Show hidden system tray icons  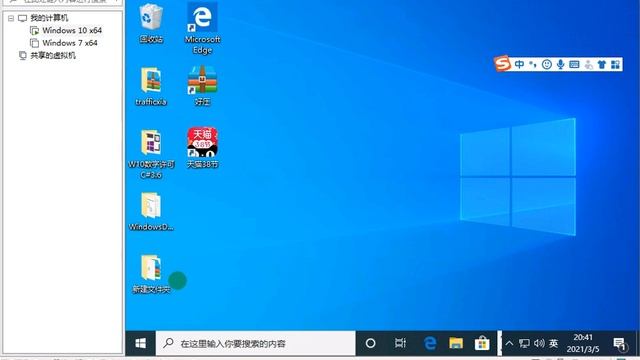(509, 344)
